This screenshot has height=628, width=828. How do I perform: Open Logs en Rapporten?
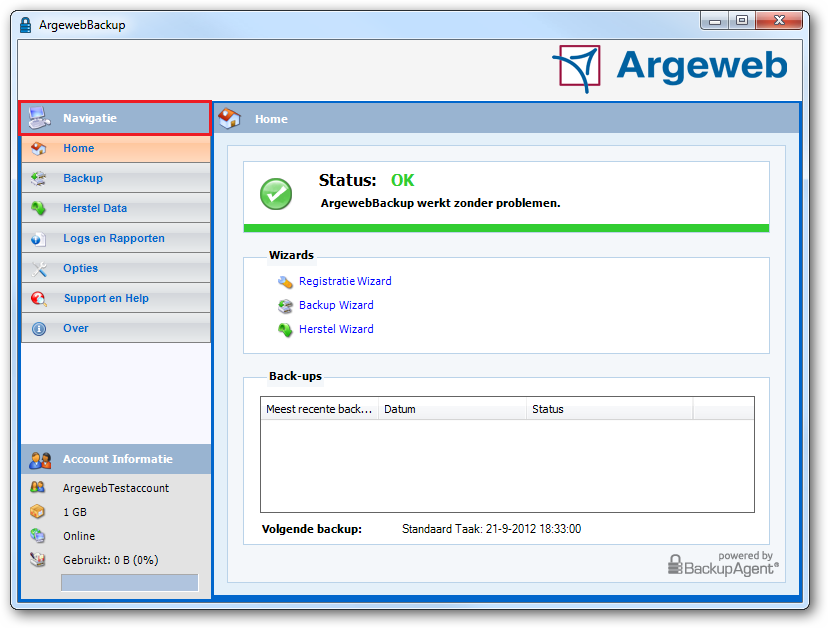click(x=116, y=238)
